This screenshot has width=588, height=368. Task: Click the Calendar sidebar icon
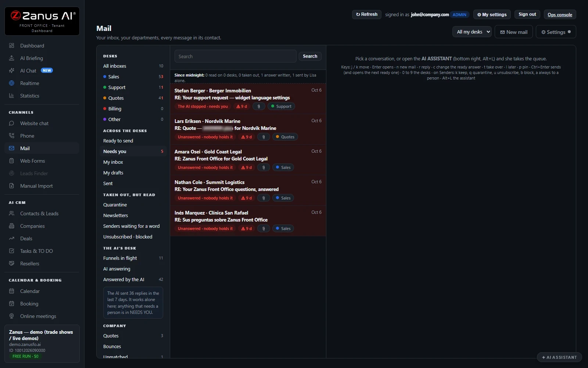pyautogui.click(x=11, y=291)
